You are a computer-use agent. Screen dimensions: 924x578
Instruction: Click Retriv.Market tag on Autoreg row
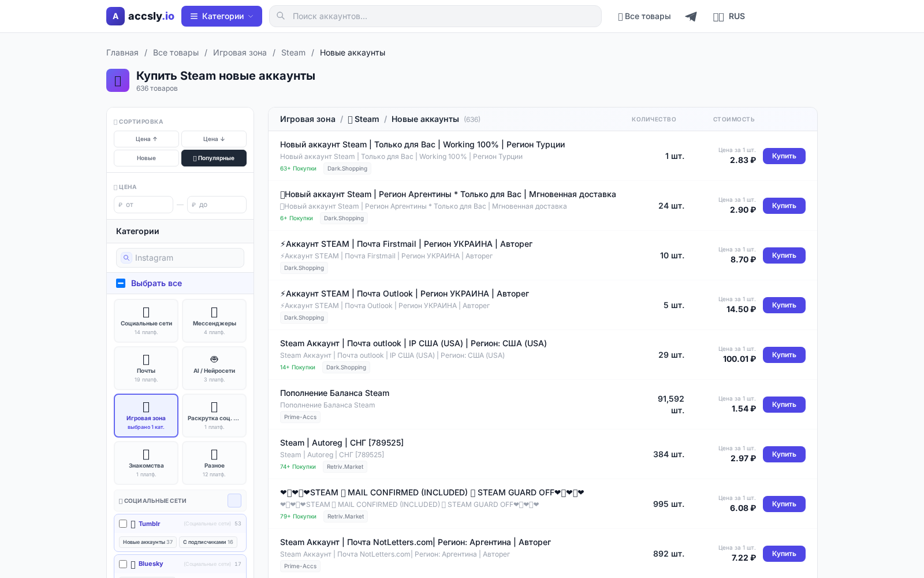[x=345, y=467]
